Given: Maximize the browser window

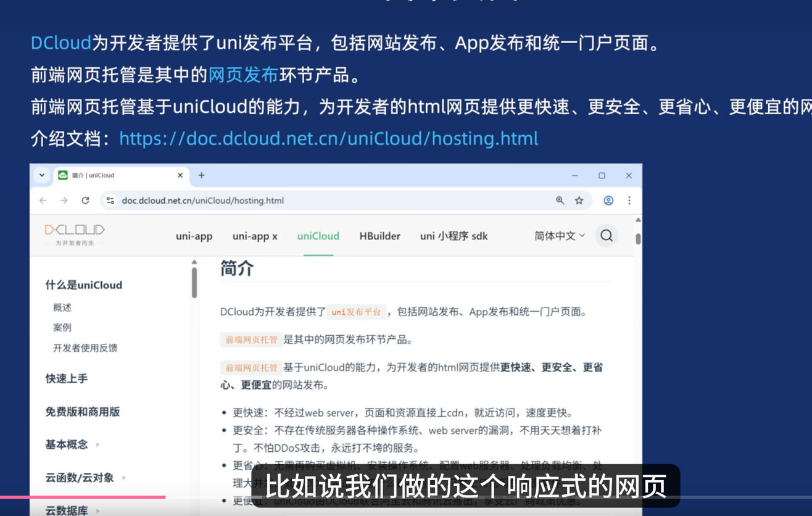Looking at the screenshot, I should coord(602,175).
